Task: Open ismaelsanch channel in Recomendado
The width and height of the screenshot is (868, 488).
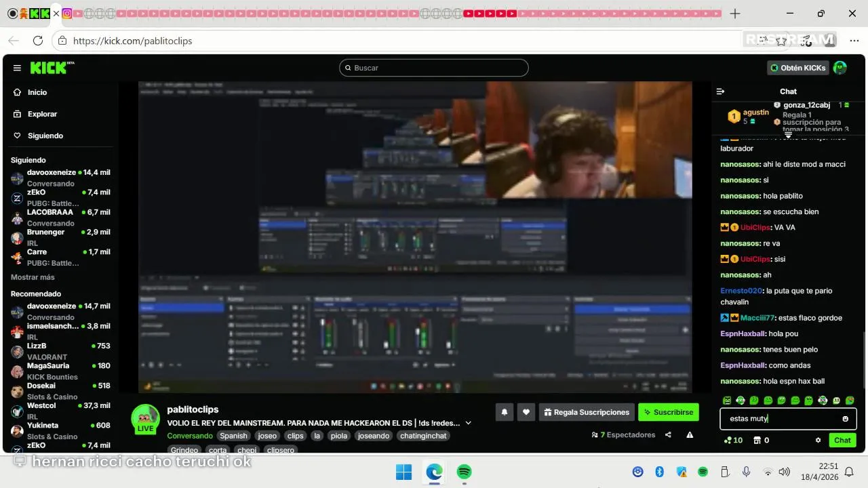Action: pyautogui.click(x=60, y=331)
